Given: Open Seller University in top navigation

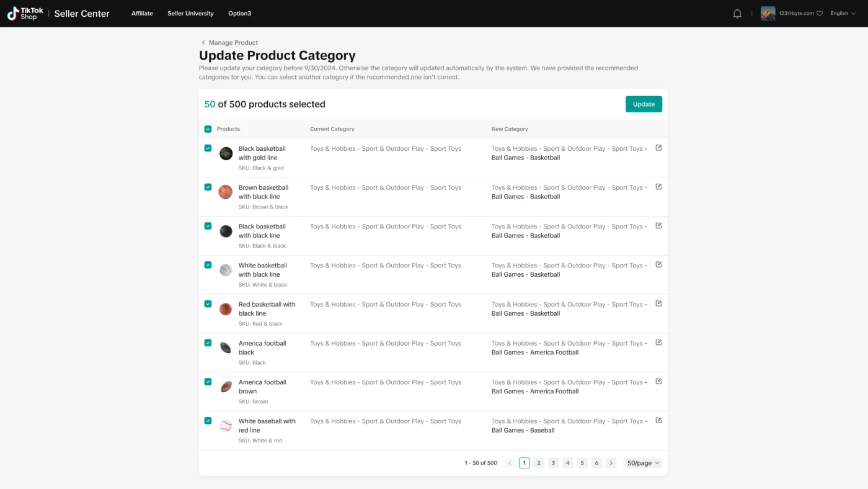Looking at the screenshot, I should (190, 14).
